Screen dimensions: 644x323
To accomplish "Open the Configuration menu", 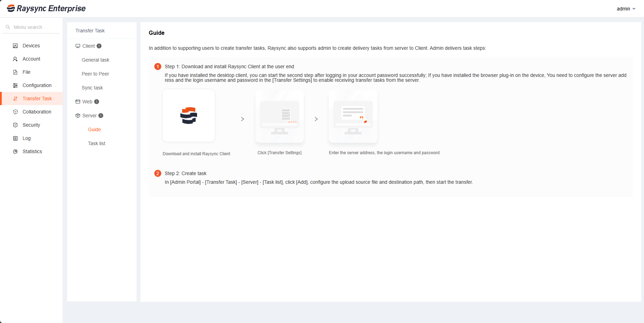I will tap(32, 85).
